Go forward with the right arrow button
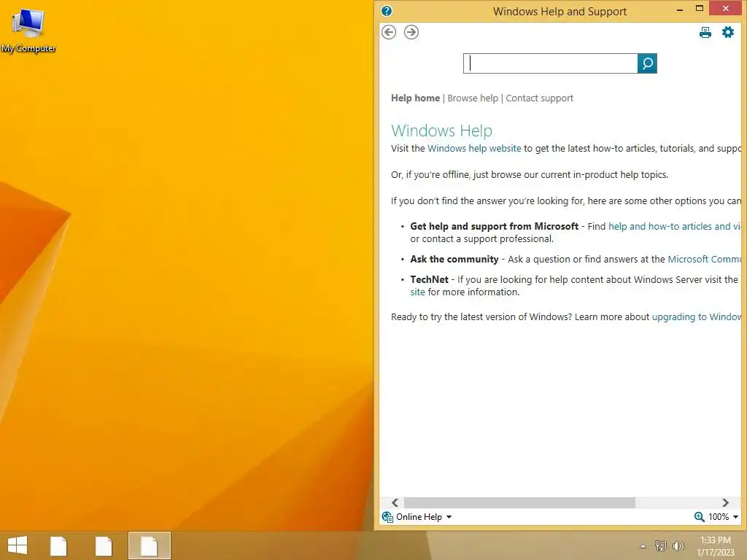747x560 pixels. click(x=411, y=32)
